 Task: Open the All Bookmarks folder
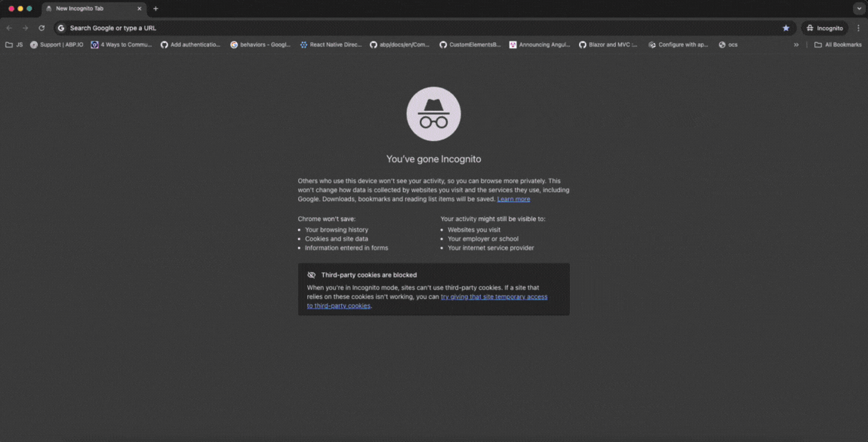(838, 45)
